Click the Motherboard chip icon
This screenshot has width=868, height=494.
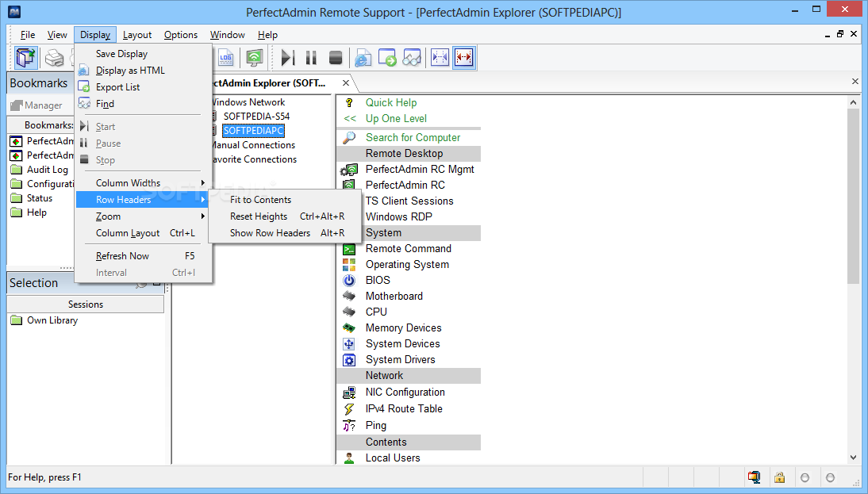[x=349, y=296]
